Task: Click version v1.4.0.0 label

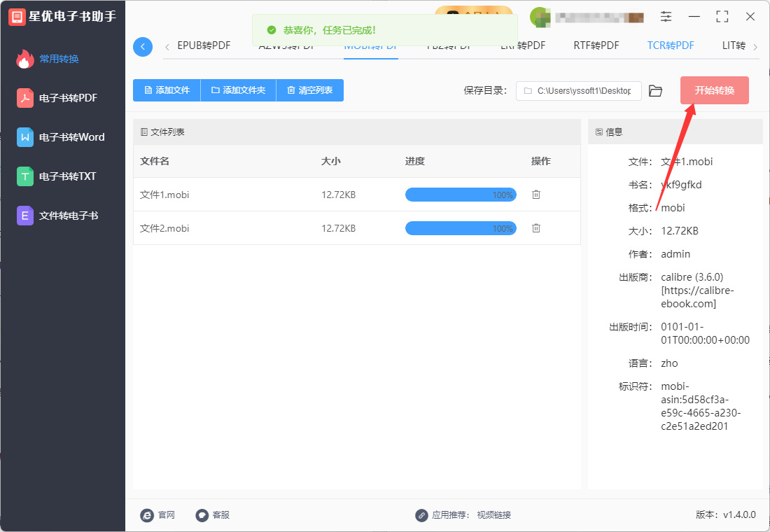Action: (x=726, y=514)
